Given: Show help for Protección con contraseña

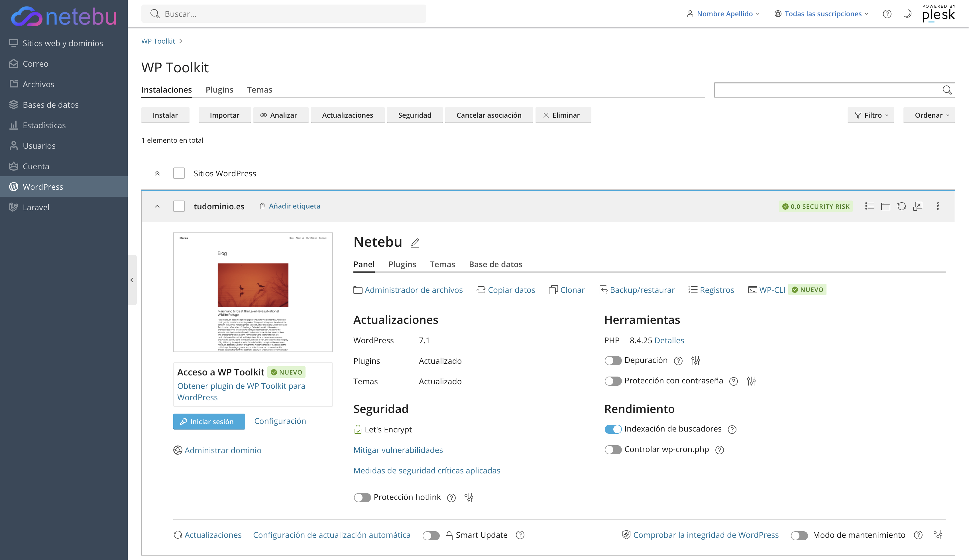Looking at the screenshot, I should tap(734, 381).
